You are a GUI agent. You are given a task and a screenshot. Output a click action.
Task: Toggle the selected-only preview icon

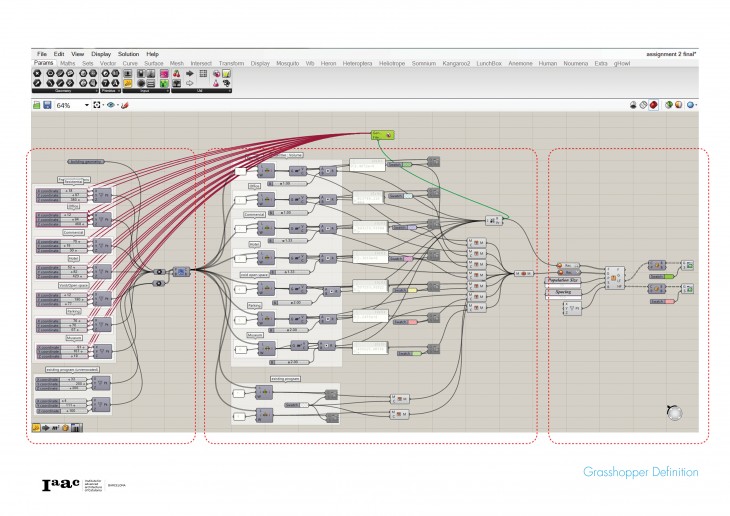point(667,105)
